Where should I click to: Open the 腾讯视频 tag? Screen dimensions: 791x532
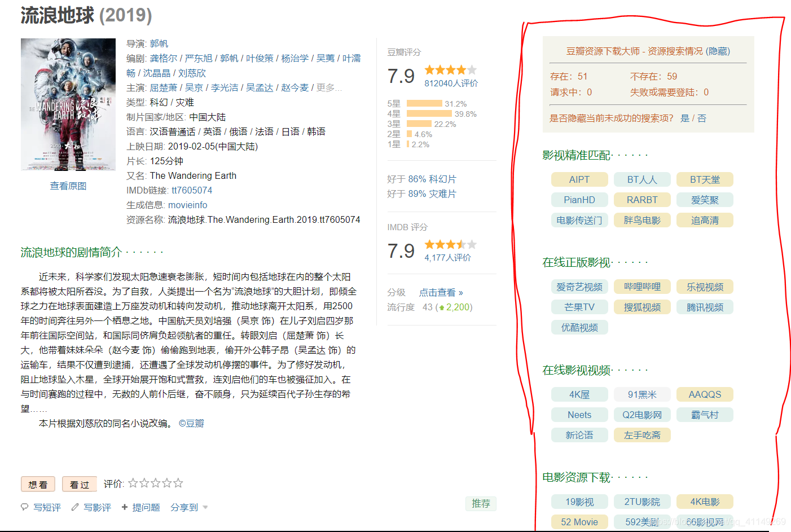coord(705,307)
